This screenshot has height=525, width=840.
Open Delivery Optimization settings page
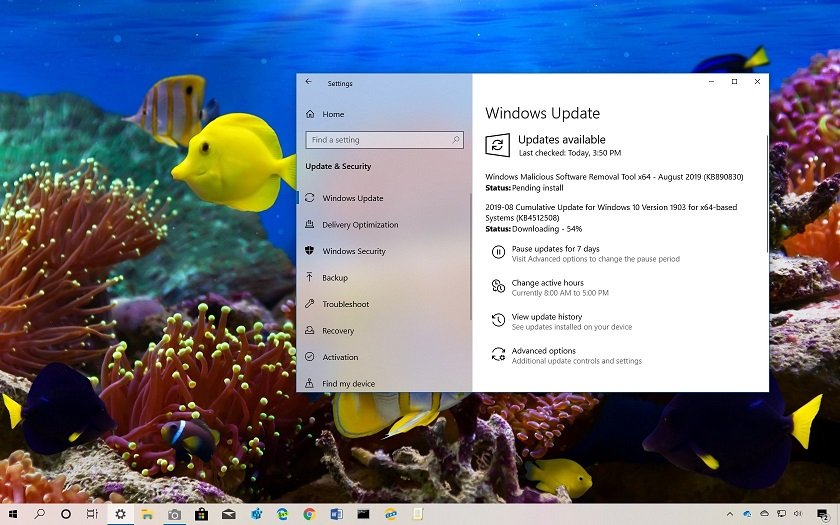click(359, 225)
